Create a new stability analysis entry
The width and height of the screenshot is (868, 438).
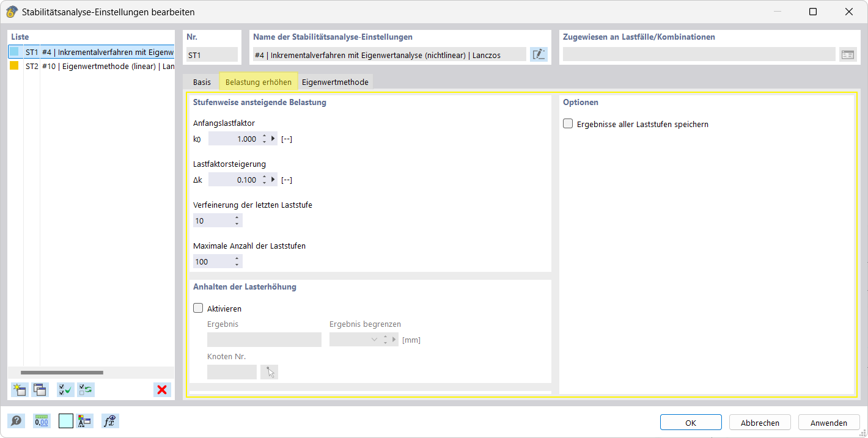tap(19, 389)
